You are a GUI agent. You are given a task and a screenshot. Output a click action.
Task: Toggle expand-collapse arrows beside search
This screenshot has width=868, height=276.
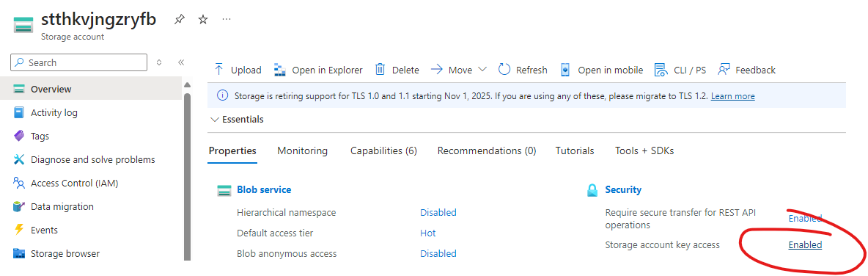click(x=159, y=62)
